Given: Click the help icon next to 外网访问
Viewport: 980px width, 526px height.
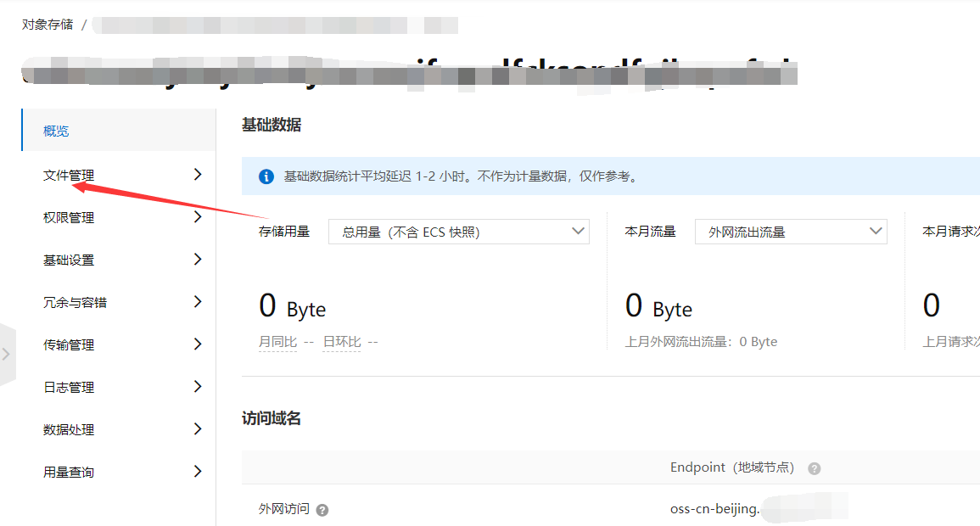Looking at the screenshot, I should 322,510.
